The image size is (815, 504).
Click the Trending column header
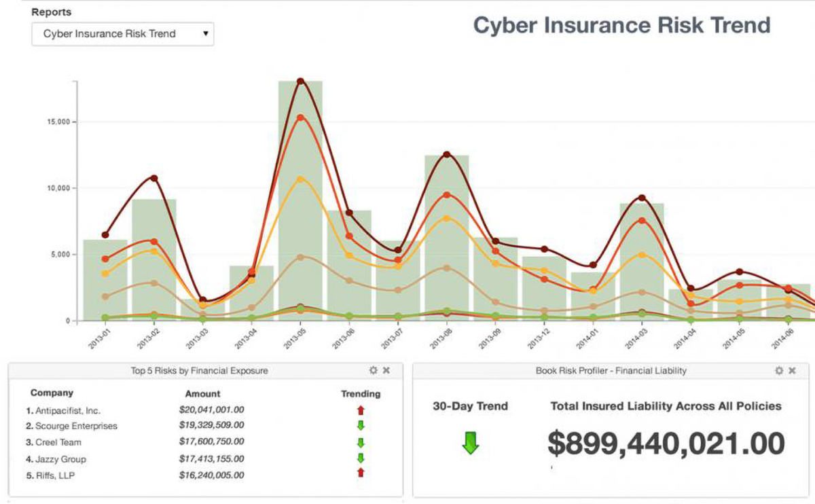pos(361,393)
